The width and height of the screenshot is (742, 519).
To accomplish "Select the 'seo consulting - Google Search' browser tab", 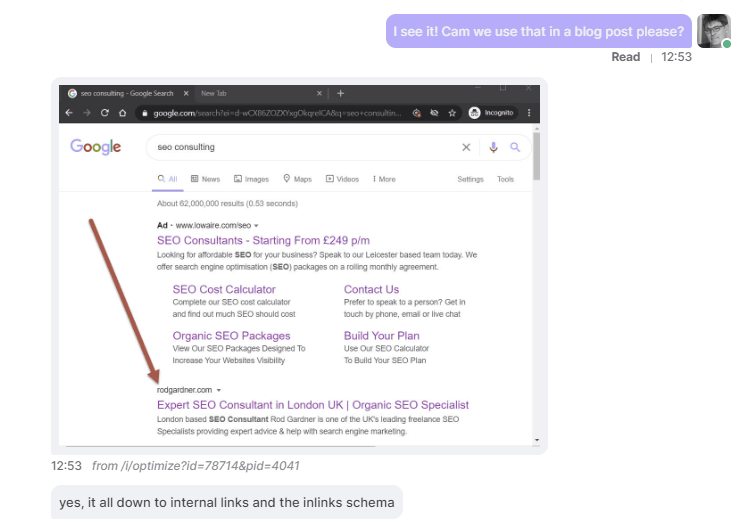I will click(x=126, y=94).
